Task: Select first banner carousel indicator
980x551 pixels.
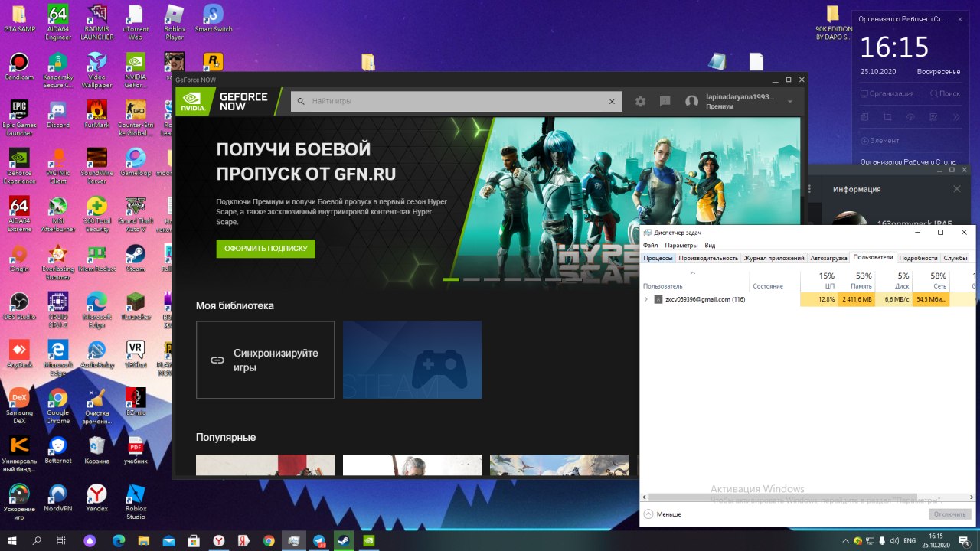Action: click(x=451, y=279)
